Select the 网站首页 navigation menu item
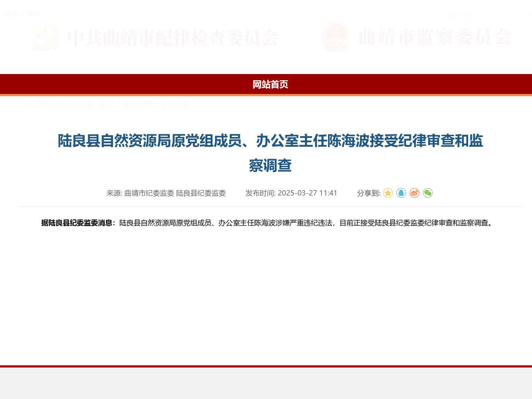The width and height of the screenshot is (532, 399). (x=270, y=85)
